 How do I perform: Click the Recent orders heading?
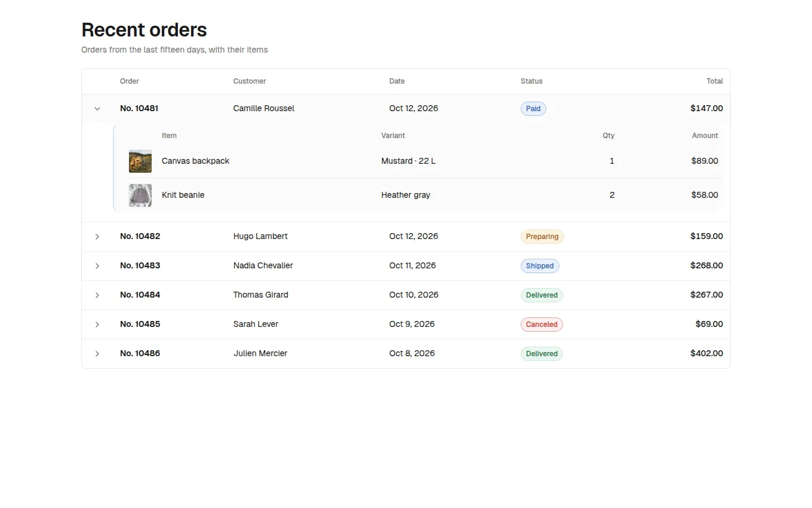point(144,30)
